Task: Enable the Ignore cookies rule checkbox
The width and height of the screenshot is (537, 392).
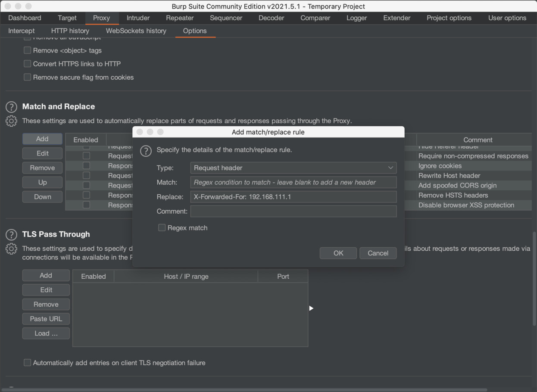Action: click(x=86, y=166)
